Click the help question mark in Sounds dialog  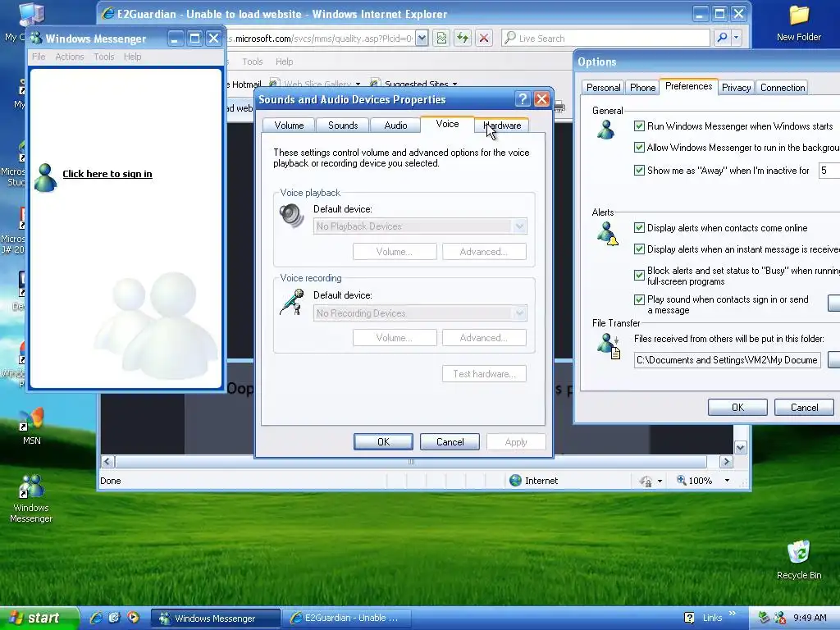pyautogui.click(x=523, y=99)
